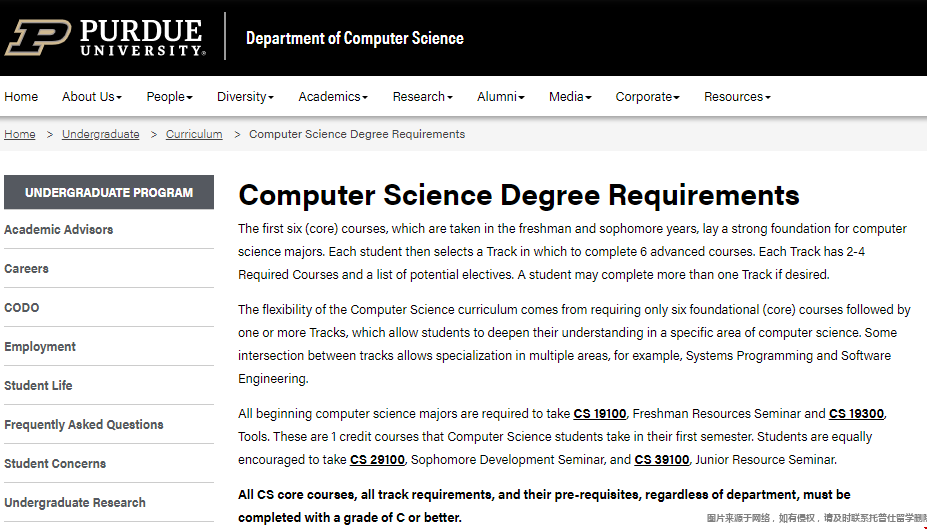Open the Academics dropdown menu
Screen dimensions: 927x529
(x=333, y=96)
